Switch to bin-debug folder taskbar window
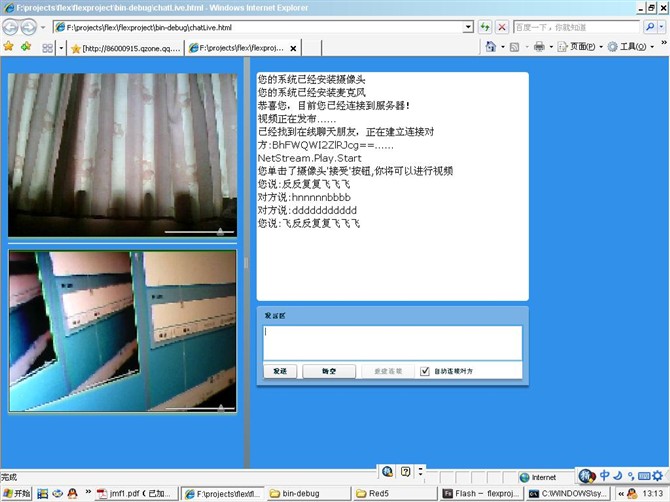 (x=308, y=493)
